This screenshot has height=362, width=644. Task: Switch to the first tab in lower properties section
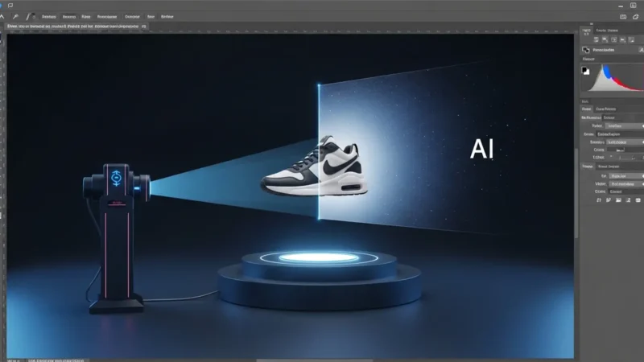tap(588, 167)
